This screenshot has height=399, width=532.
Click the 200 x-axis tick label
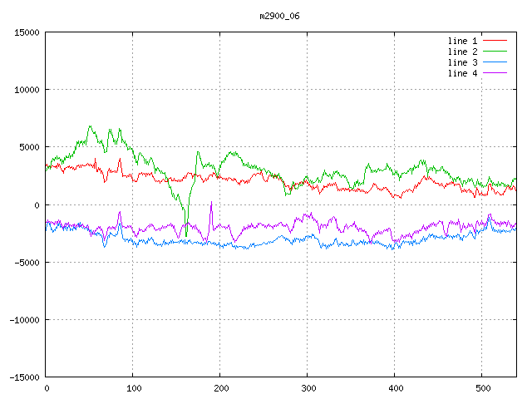pos(220,388)
